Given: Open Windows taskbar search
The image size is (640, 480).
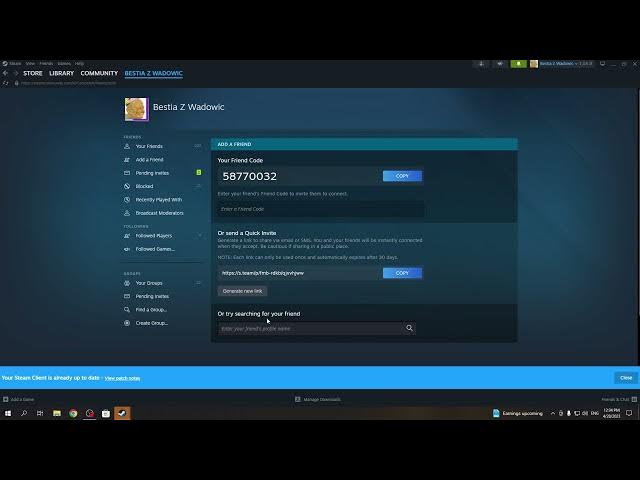Looking at the screenshot, I should pos(24,413).
